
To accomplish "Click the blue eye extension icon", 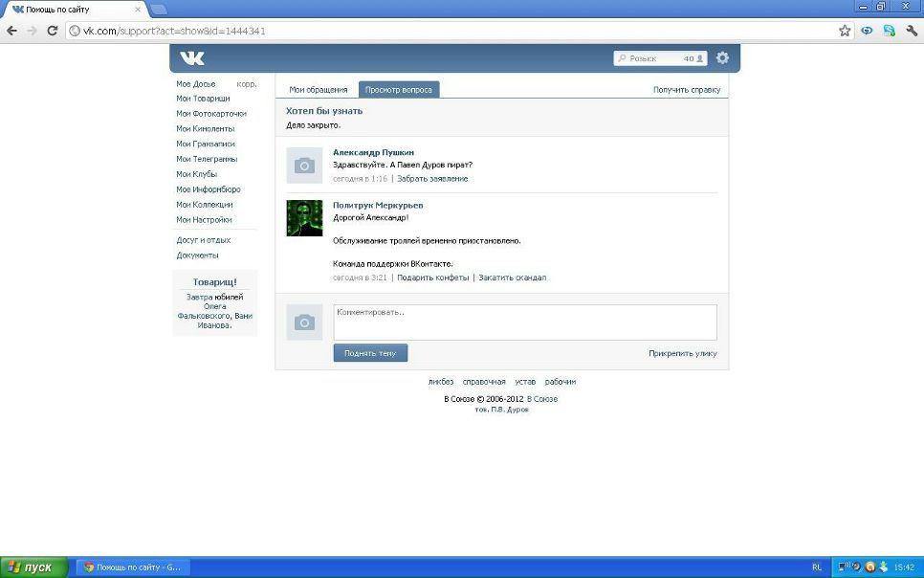I will [867, 31].
